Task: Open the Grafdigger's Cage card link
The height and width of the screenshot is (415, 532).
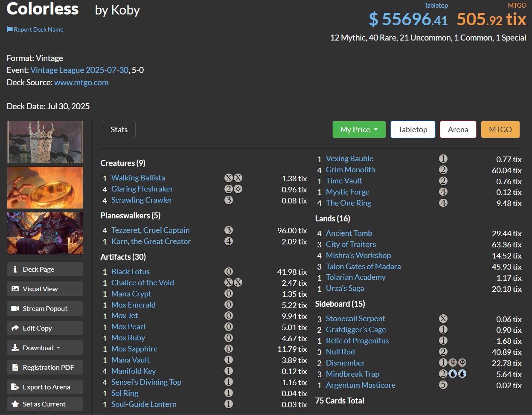Action: point(356,330)
